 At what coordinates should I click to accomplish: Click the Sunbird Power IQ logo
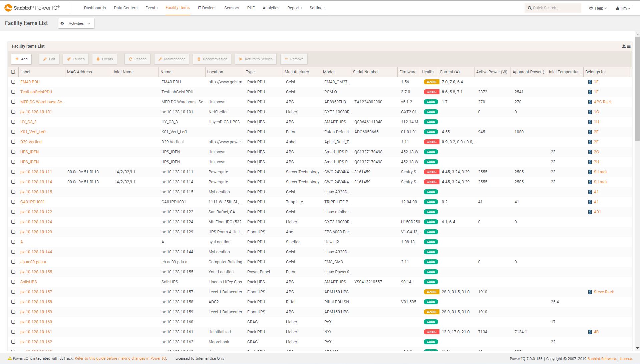pos(32,7)
